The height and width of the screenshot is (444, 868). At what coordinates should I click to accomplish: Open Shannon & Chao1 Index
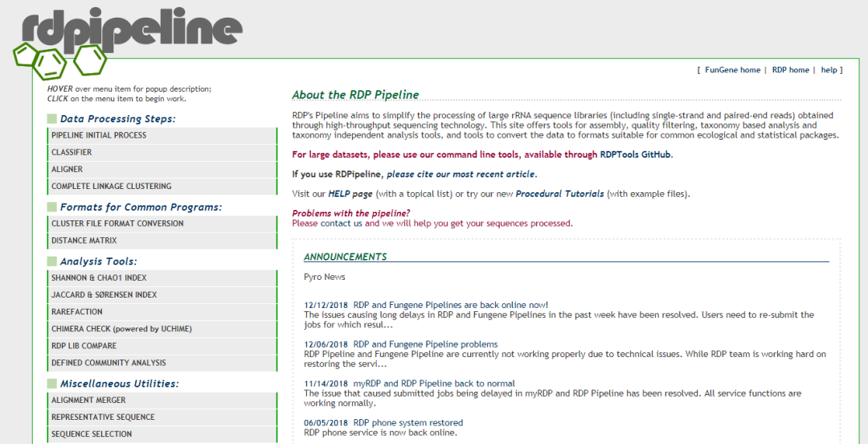[x=162, y=277]
